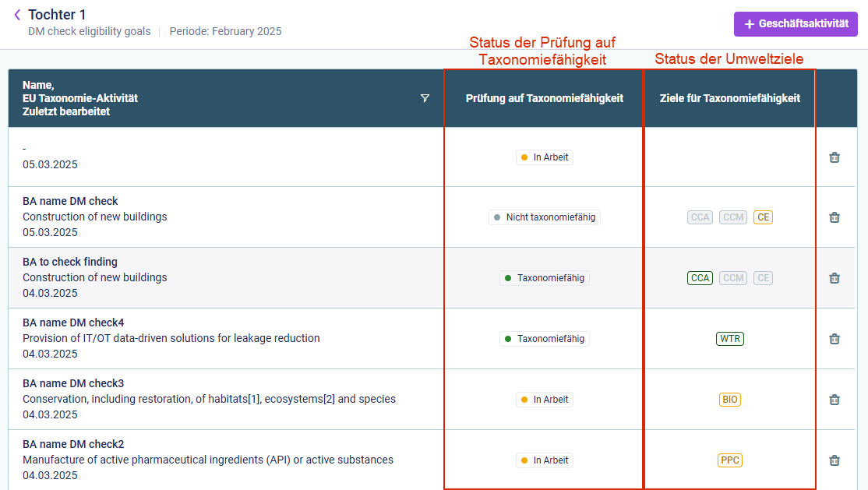This screenshot has height=490, width=868.
Task: Select the green CCA tag in BA to check finding row
Action: (x=700, y=278)
